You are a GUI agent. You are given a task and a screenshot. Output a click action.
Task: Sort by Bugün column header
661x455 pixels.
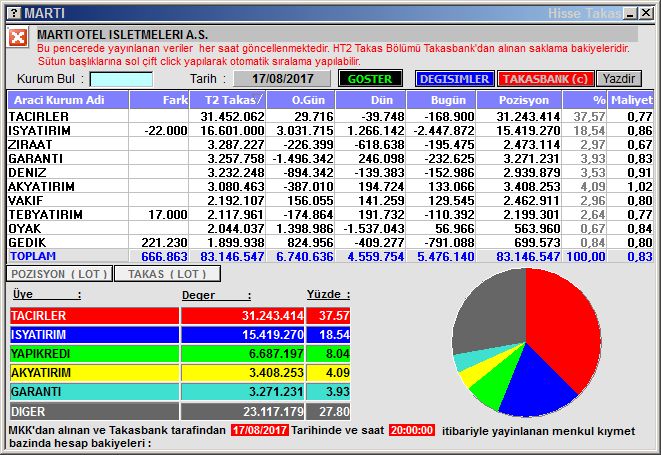[441, 100]
